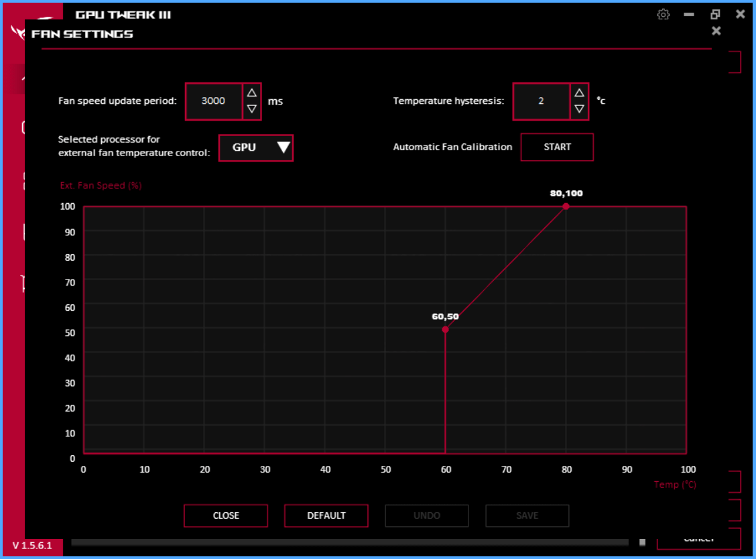Click the Automatic Fan Calibration label
The width and height of the screenshot is (756, 559).
(452, 147)
